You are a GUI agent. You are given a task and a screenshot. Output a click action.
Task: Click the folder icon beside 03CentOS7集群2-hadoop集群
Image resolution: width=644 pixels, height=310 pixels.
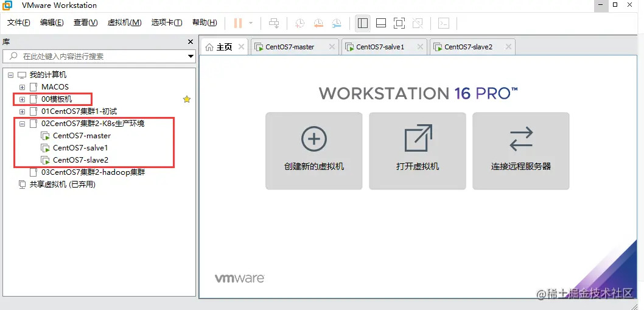click(33, 172)
